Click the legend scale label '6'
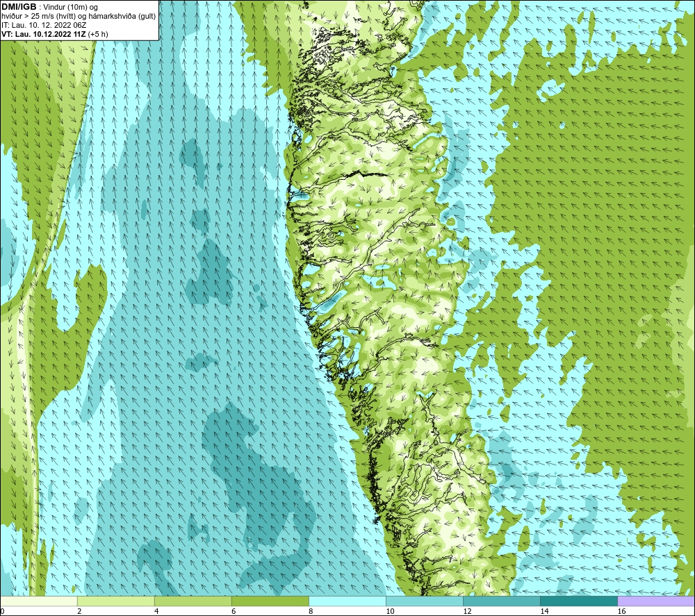The height and width of the screenshot is (616, 695). tap(234, 611)
